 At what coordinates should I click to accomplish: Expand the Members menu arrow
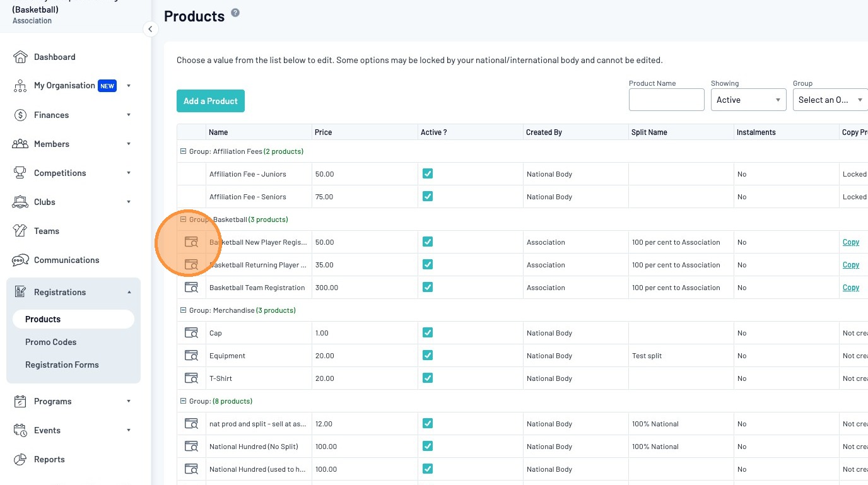(129, 144)
